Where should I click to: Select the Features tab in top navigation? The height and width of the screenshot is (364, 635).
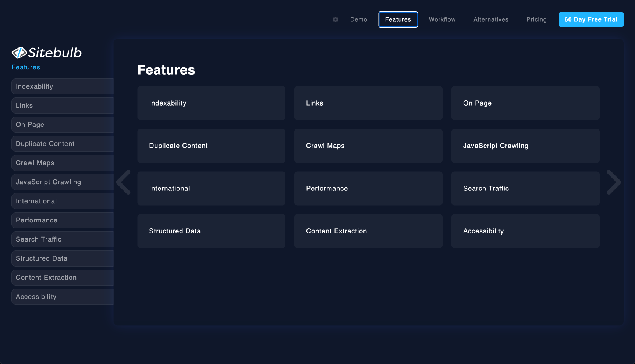(x=398, y=19)
